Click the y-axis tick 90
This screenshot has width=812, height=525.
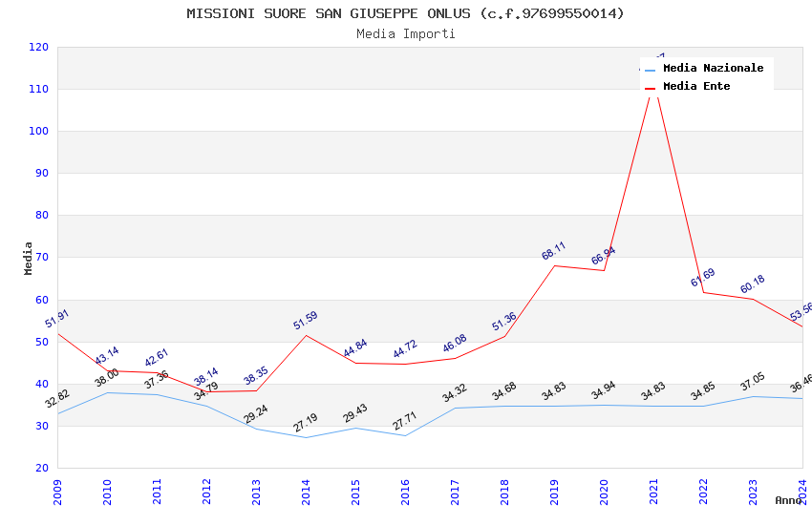[42, 174]
